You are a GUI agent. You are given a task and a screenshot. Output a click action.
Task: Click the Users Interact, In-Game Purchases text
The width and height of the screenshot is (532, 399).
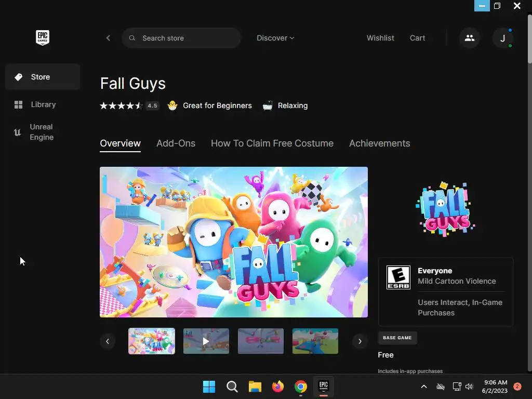click(460, 308)
